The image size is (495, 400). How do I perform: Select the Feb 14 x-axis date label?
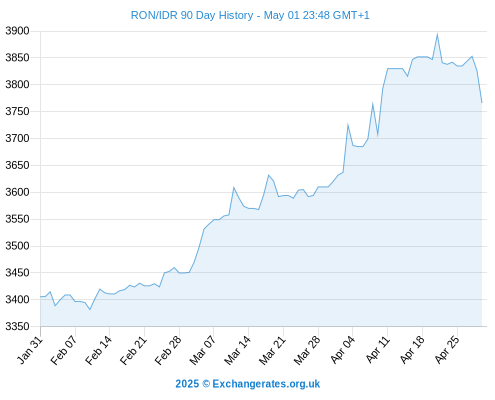click(99, 350)
